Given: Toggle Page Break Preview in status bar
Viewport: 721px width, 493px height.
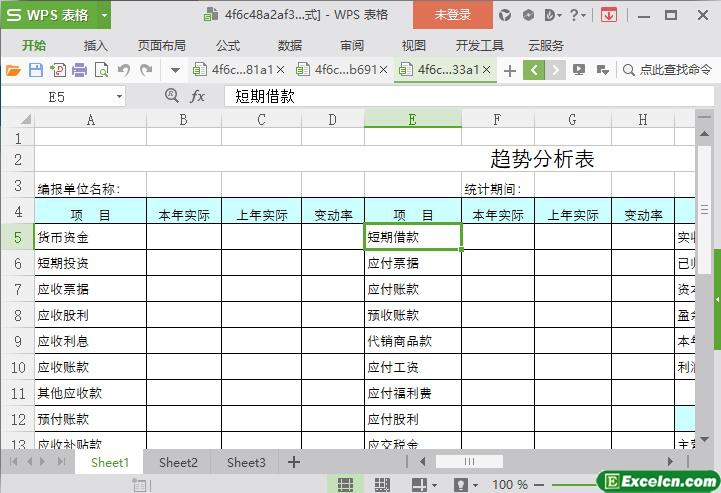Looking at the screenshot, I should coord(382,484).
